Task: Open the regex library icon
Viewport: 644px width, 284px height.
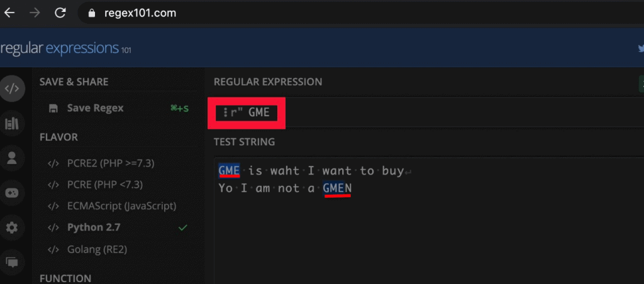Action: pyautogui.click(x=11, y=124)
